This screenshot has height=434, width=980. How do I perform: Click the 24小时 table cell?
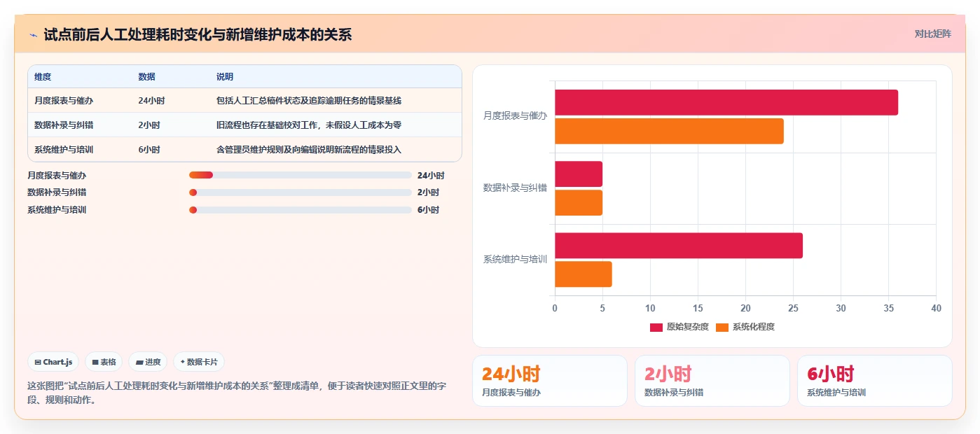[x=151, y=101]
